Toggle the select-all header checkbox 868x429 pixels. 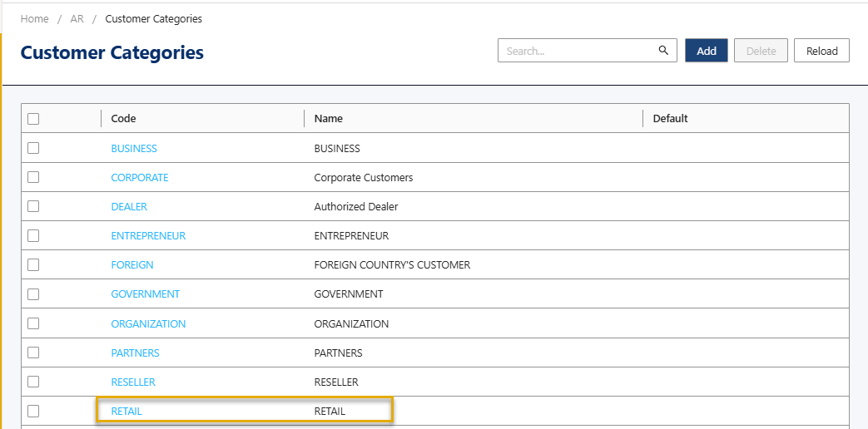33,118
